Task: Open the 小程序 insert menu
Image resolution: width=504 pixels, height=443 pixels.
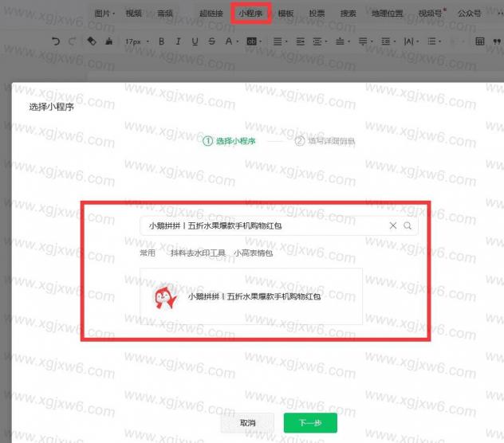Action: pyautogui.click(x=250, y=14)
